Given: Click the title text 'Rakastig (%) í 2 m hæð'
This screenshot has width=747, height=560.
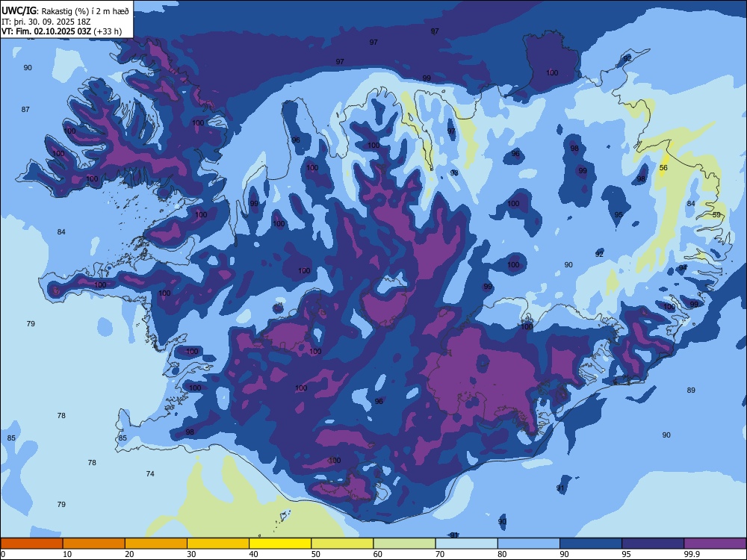Looking at the screenshot, I should click(85, 11).
